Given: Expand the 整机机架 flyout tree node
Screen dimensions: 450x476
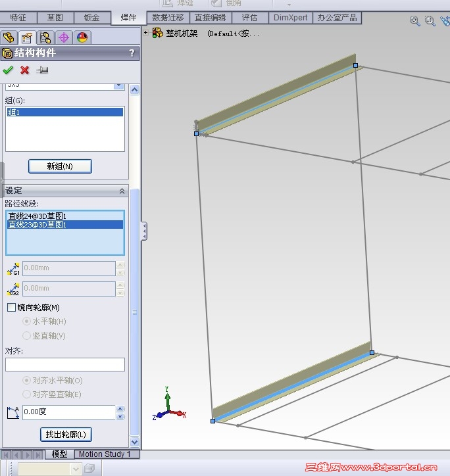Looking at the screenshot, I should [146, 32].
